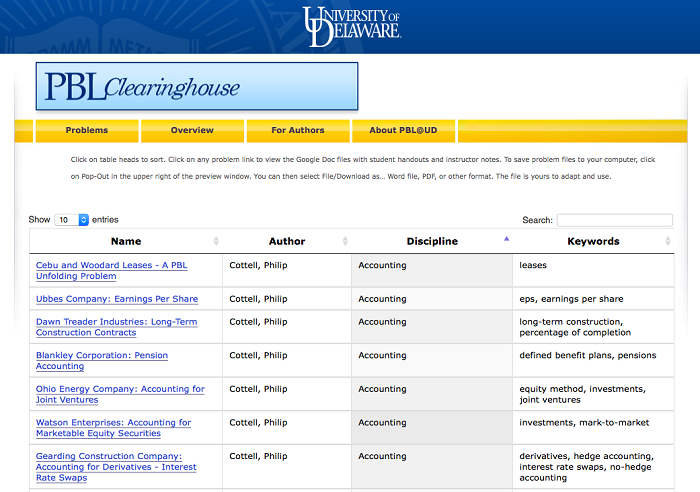Select 'eps, earnings per share' keyword cell

click(x=593, y=299)
